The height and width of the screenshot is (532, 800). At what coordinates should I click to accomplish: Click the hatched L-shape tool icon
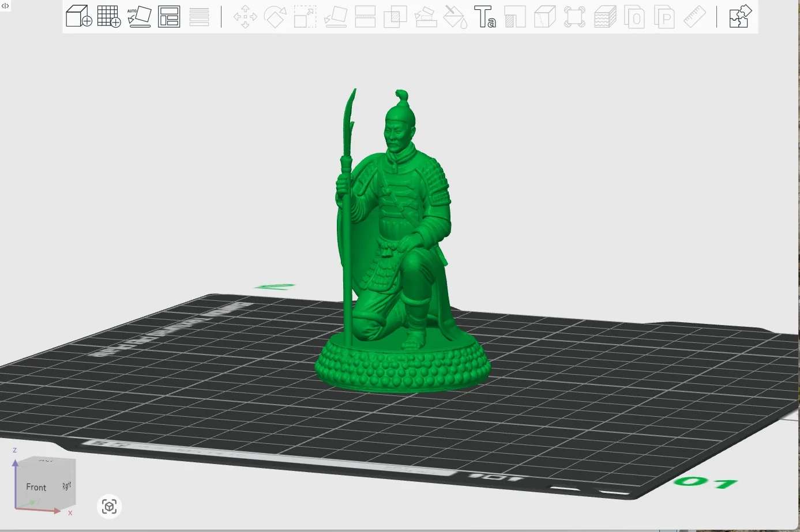tap(514, 17)
